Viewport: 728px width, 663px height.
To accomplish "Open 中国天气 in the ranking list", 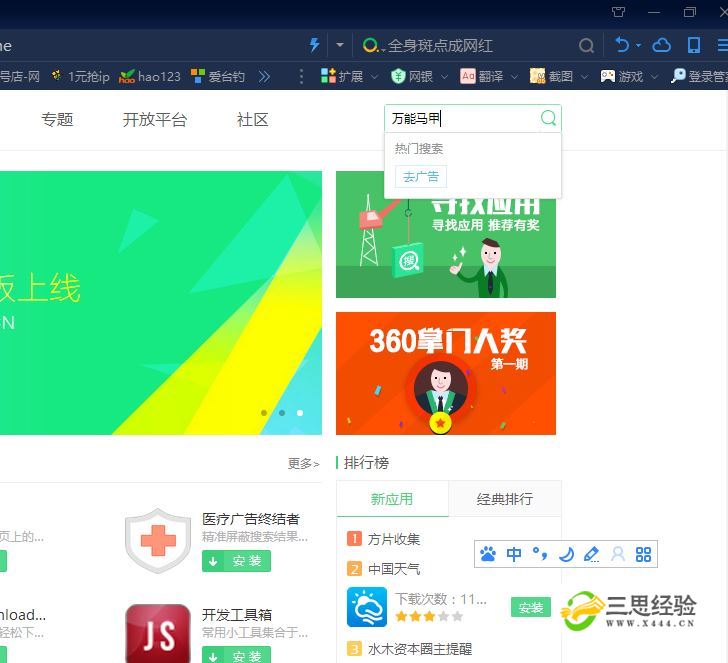I will (394, 569).
